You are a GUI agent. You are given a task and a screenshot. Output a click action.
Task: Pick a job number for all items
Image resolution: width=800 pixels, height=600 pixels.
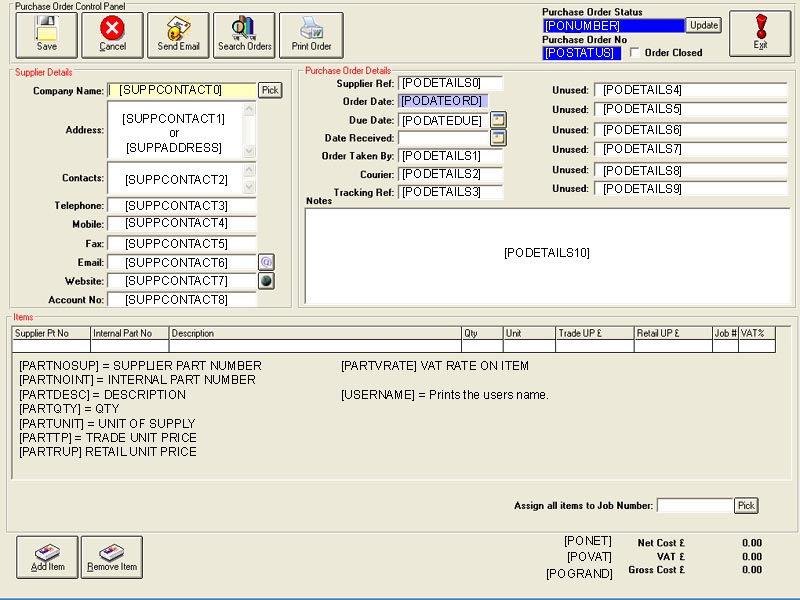click(x=746, y=506)
